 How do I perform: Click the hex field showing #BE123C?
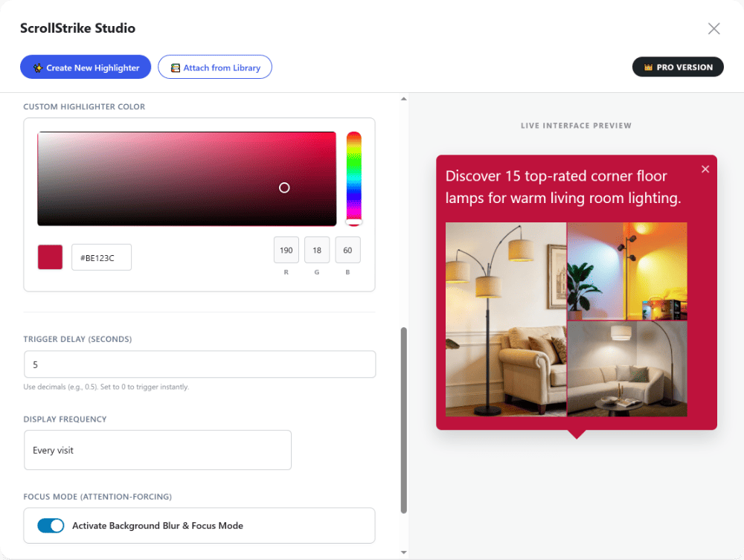click(101, 257)
